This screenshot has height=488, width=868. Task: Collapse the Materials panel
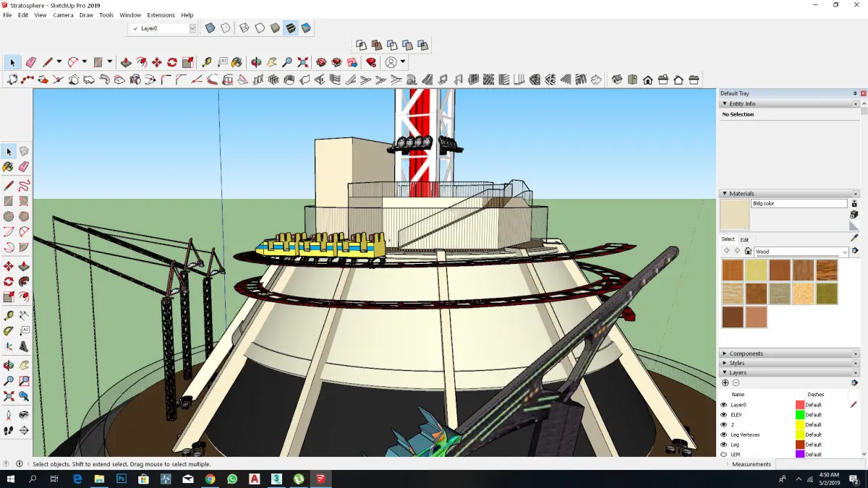pos(788,194)
